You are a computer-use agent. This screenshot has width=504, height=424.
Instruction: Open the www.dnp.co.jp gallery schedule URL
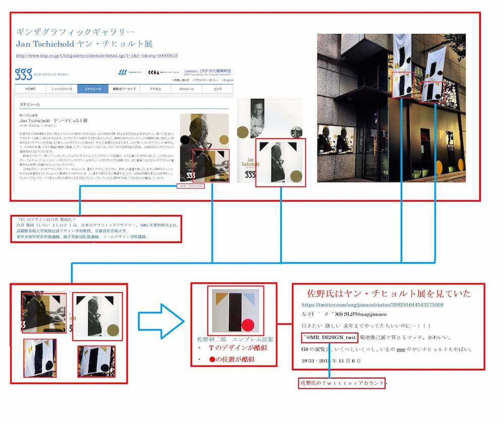pyautogui.click(x=97, y=55)
